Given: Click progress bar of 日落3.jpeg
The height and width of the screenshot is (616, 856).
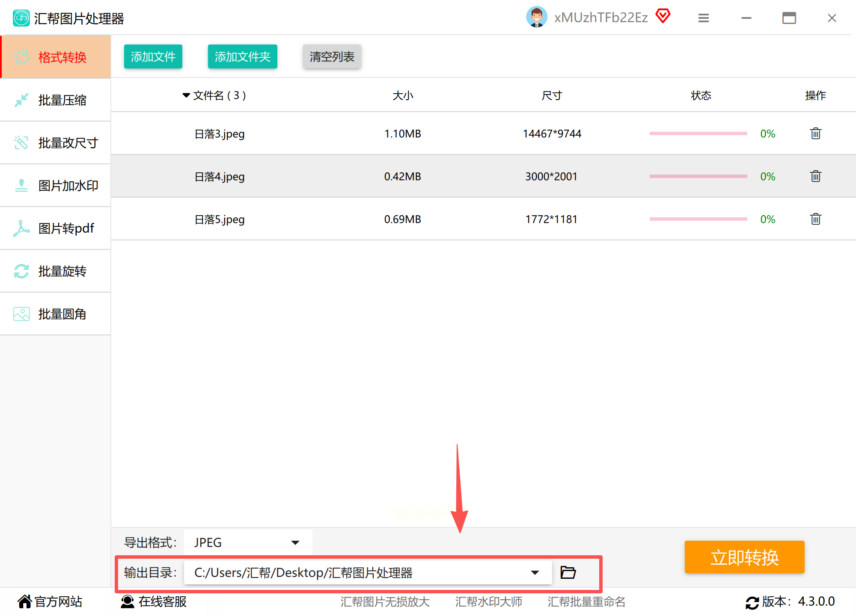Looking at the screenshot, I should coord(698,133).
